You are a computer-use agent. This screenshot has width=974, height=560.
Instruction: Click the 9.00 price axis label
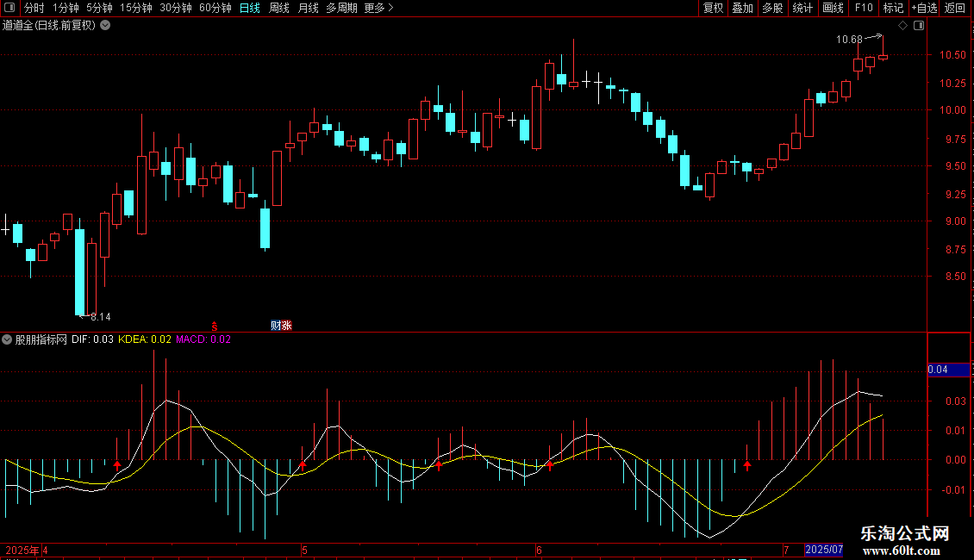coord(955,221)
